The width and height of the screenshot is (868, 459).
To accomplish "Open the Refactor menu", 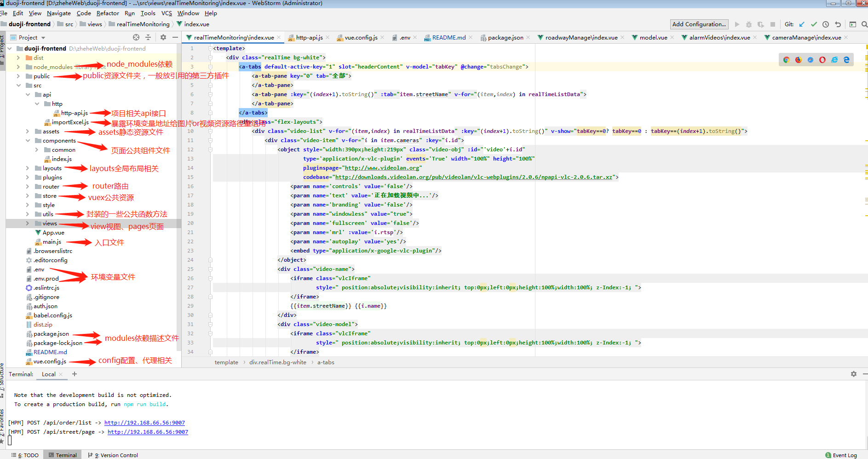I will [x=108, y=13].
